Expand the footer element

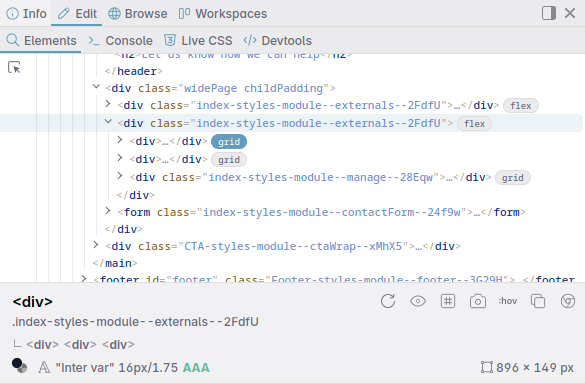click(x=84, y=278)
